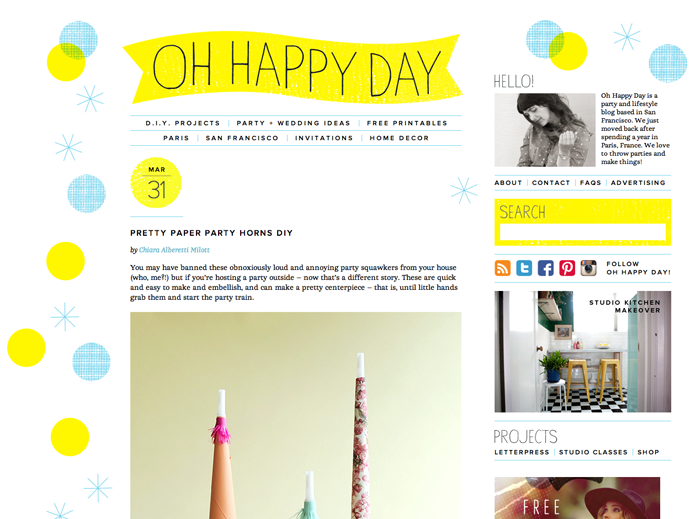The width and height of the screenshot is (690, 519).
Task: Select the Free Printables menu item
Action: coord(407,123)
